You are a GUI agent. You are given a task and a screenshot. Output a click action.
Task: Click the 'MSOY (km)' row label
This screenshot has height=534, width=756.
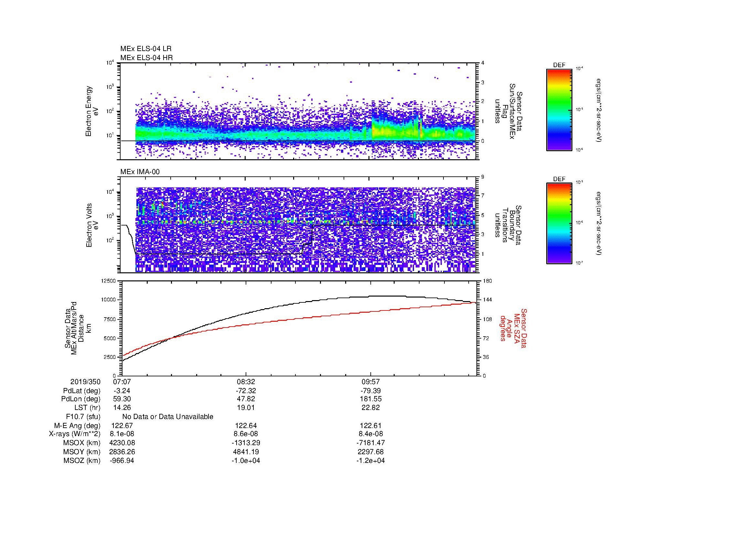82,452
